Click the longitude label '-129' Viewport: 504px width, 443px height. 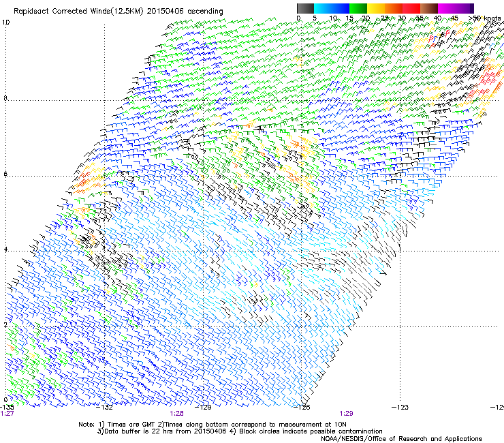(204, 408)
